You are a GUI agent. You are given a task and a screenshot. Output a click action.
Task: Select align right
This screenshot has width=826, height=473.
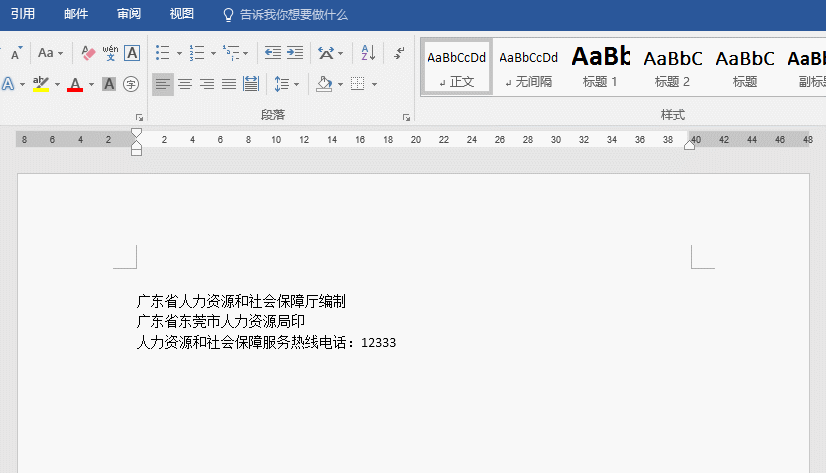[207, 84]
